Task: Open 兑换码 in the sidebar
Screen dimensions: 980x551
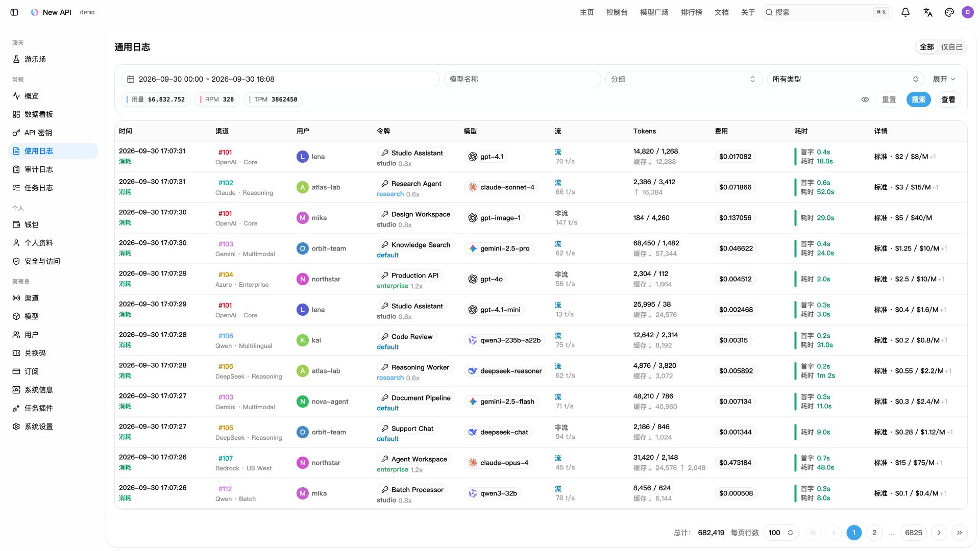Action: [x=53, y=353]
